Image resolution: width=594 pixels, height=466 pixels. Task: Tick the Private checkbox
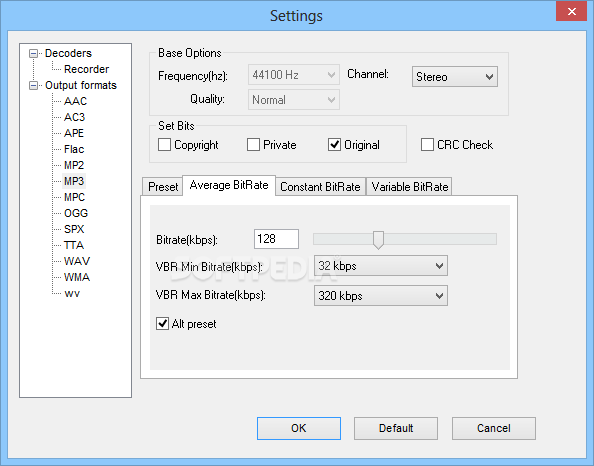coord(253,145)
